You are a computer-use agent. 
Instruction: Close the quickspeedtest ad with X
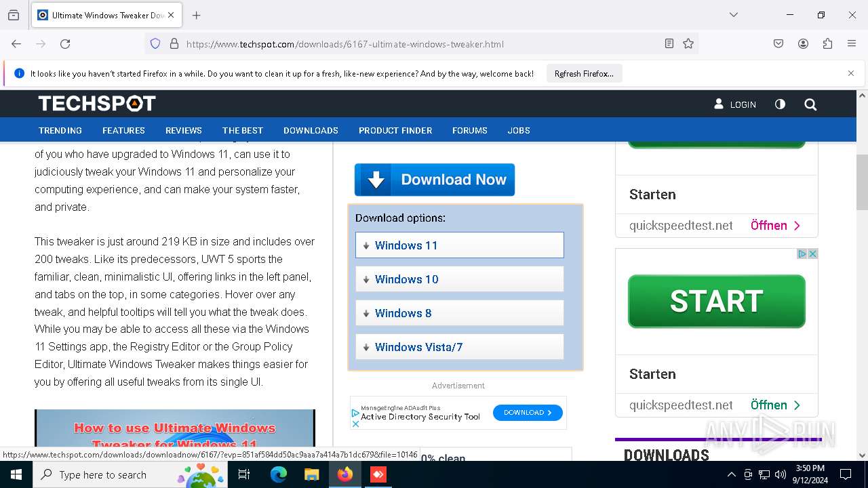coord(813,253)
